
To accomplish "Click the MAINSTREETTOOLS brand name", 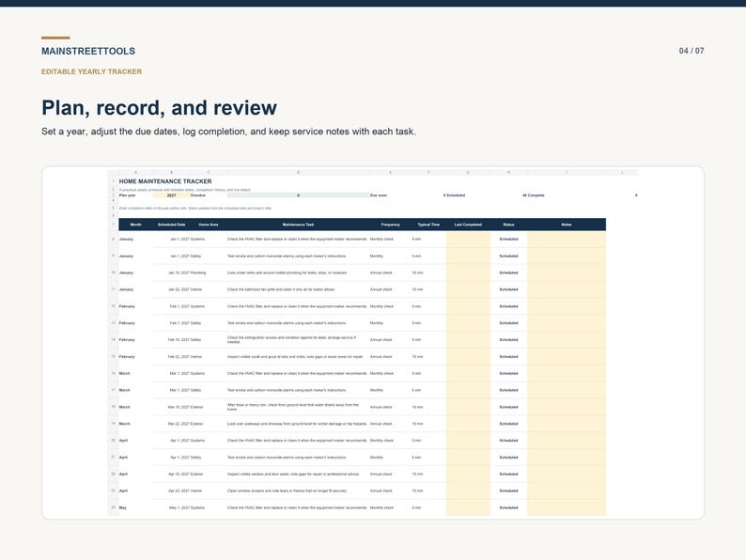I will point(88,51).
